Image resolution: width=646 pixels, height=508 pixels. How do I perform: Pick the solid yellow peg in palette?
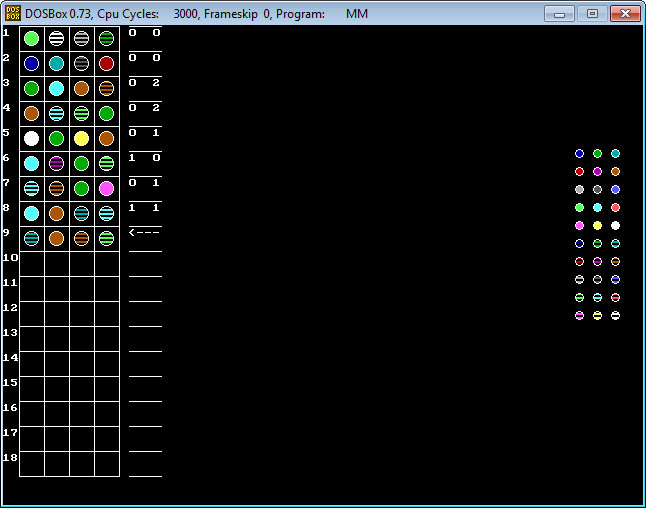click(x=597, y=225)
